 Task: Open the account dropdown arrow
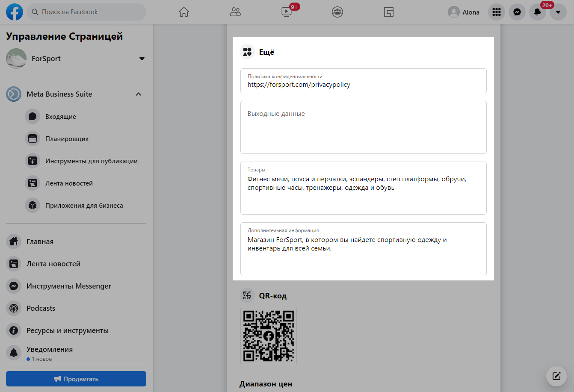click(558, 12)
